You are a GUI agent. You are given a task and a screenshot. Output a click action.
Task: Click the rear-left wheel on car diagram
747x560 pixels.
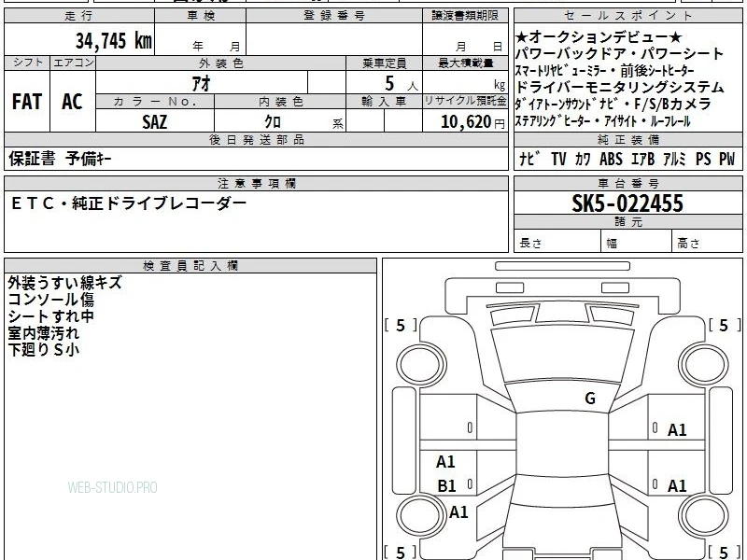tap(421, 515)
